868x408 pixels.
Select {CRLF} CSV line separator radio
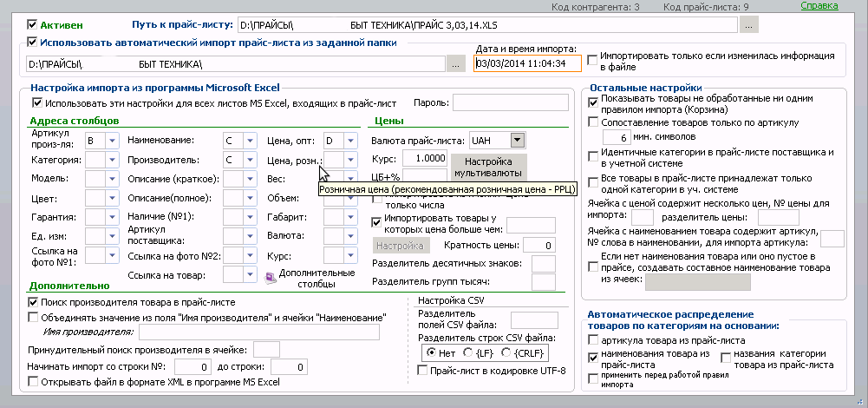click(x=506, y=352)
